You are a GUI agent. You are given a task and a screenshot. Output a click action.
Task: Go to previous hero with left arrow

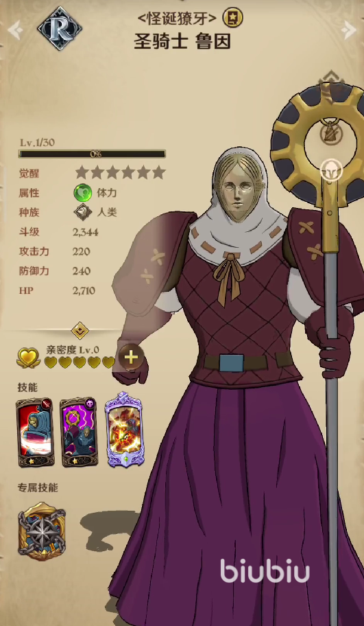coord(15,30)
